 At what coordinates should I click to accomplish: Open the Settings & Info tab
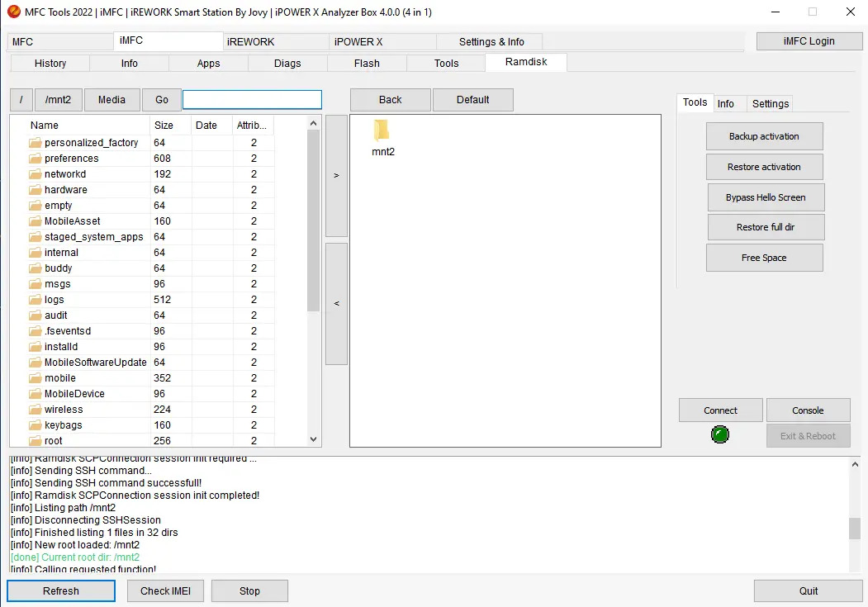[x=491, y=41]
